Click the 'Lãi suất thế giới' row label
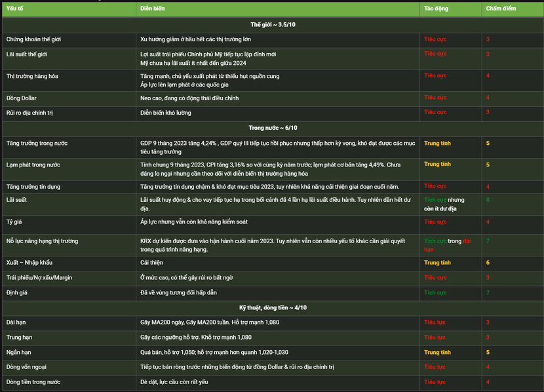Screen dimensions: 544x392 coord(27,54)
